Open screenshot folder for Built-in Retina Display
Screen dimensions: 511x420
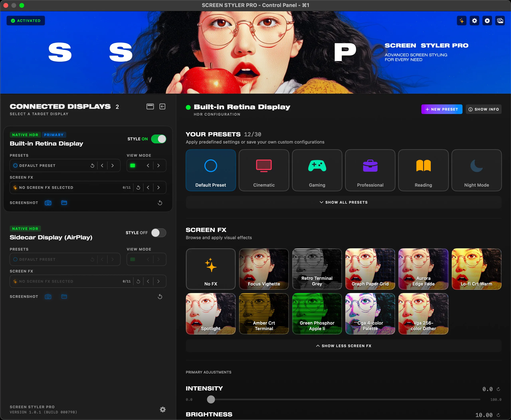tap(64, 203)
